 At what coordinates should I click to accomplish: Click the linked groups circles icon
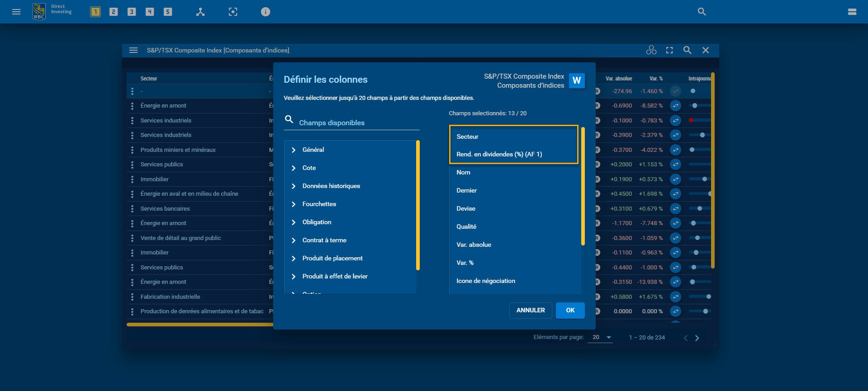point(651,50)
